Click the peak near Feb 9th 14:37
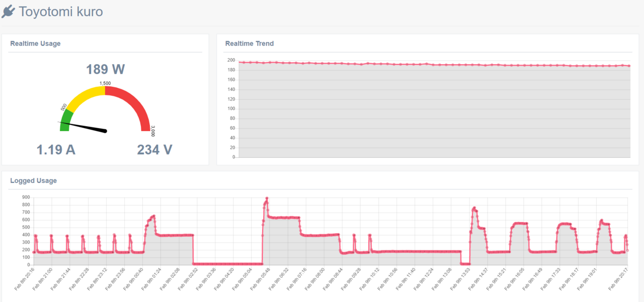 [x=474, y=208]
